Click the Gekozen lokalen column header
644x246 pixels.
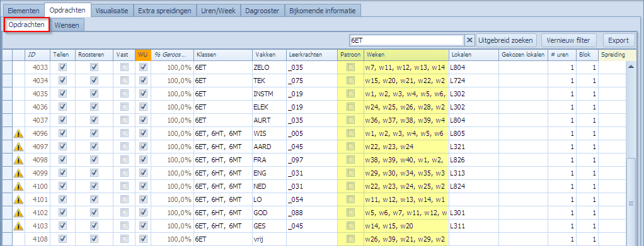[x=523, y=55]
